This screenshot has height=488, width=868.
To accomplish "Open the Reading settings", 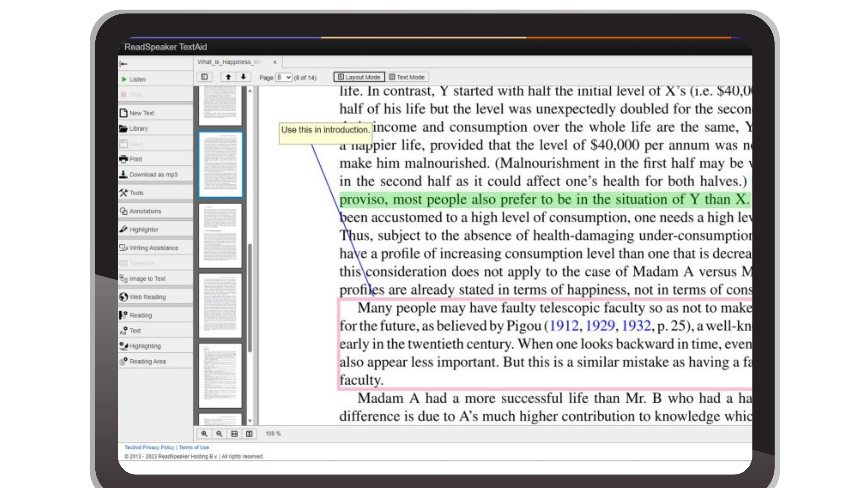I will (x=155, y=315).
